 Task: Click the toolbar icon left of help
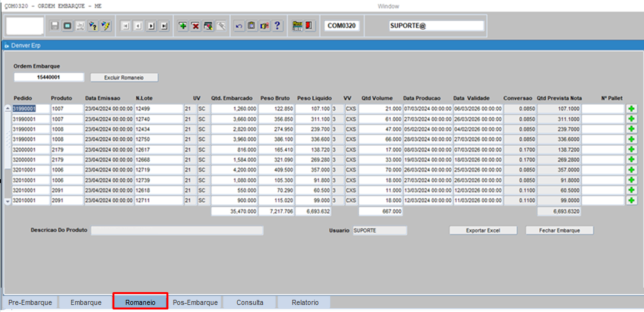pos(265,26)
